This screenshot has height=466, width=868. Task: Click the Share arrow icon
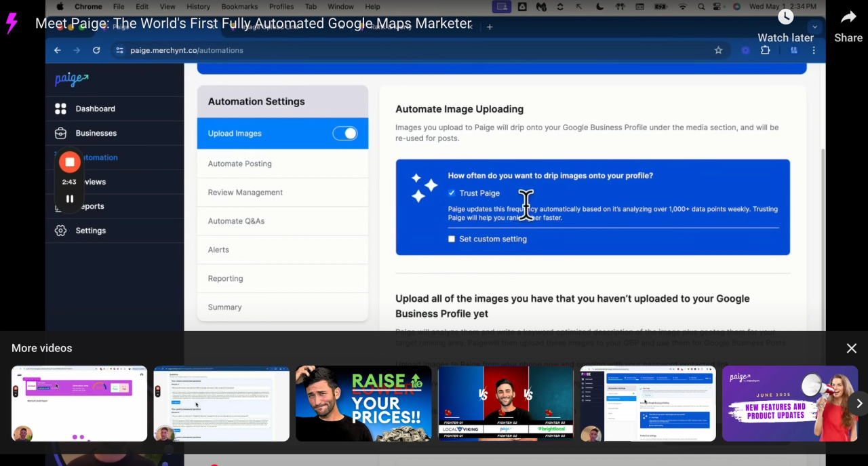point(848,18)
